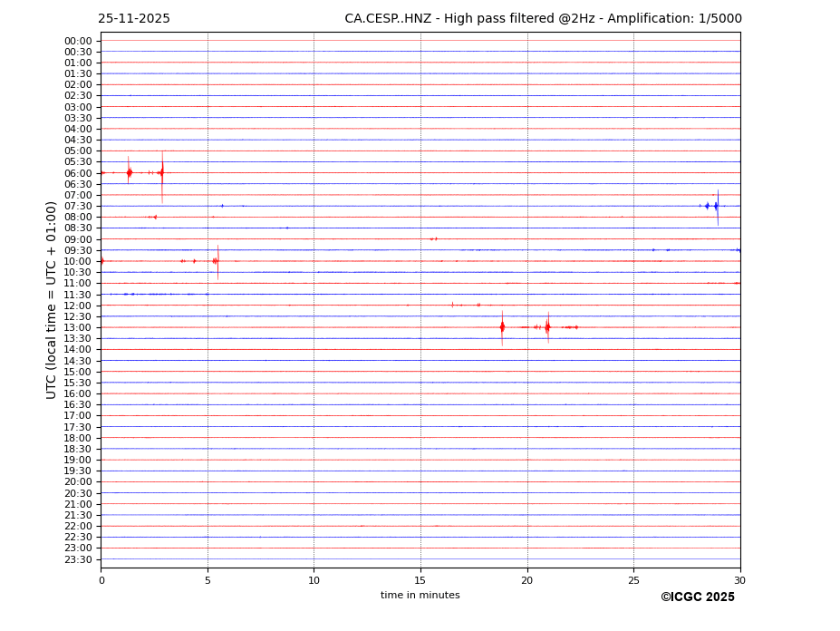Select the 30 tick on the minutes axis
Screen dimensions: 840x631
739,580
